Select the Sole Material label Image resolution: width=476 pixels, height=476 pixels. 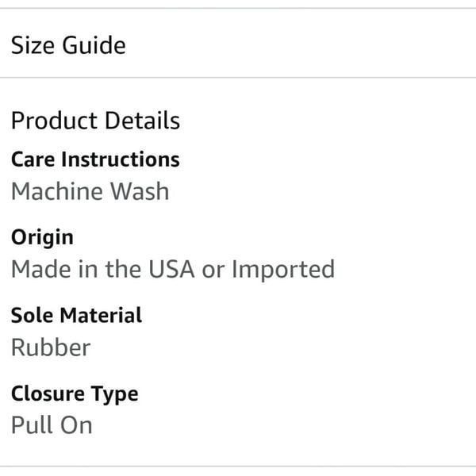(76, 315)
